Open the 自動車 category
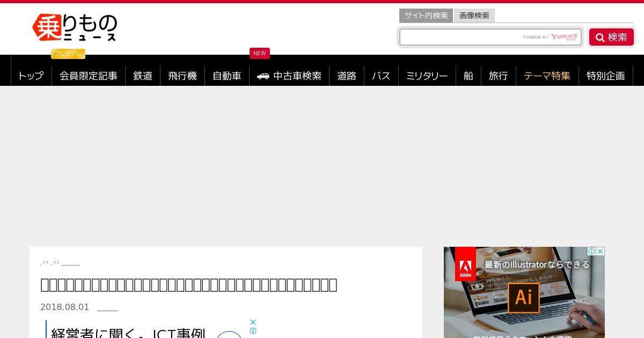 tap(227, 76)
